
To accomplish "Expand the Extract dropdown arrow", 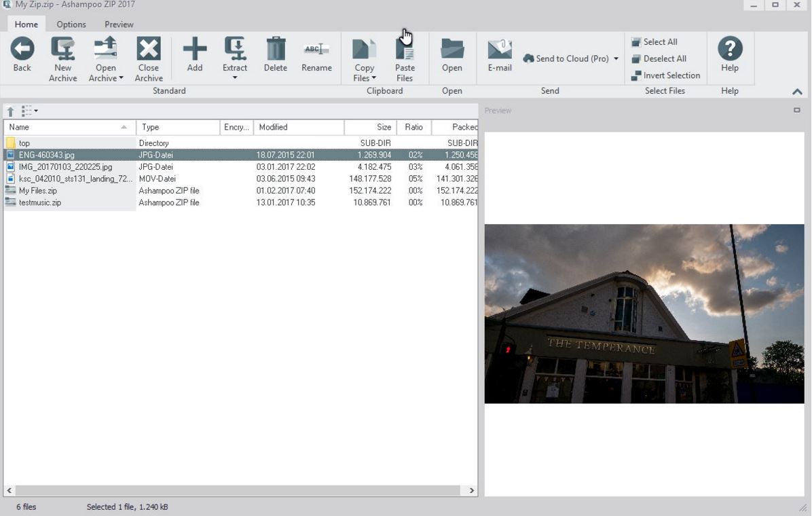I will pyautogui.click(x=235, y=78).
